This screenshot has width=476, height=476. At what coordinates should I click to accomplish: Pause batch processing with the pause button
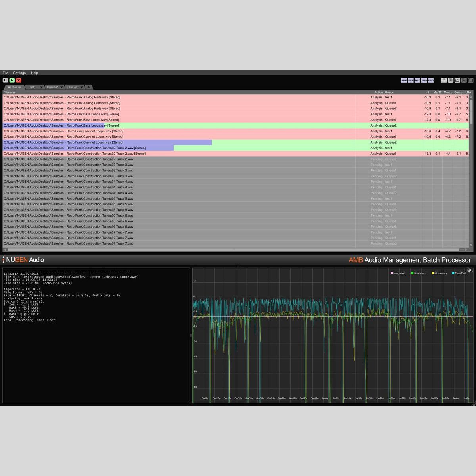(x=6, y=80)
